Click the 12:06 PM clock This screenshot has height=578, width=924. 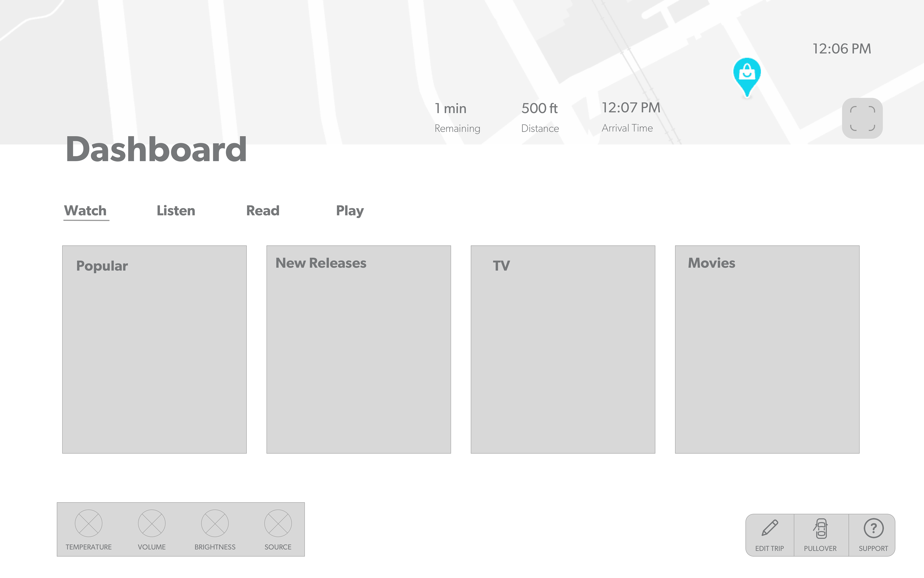click(x=842, y=49)
